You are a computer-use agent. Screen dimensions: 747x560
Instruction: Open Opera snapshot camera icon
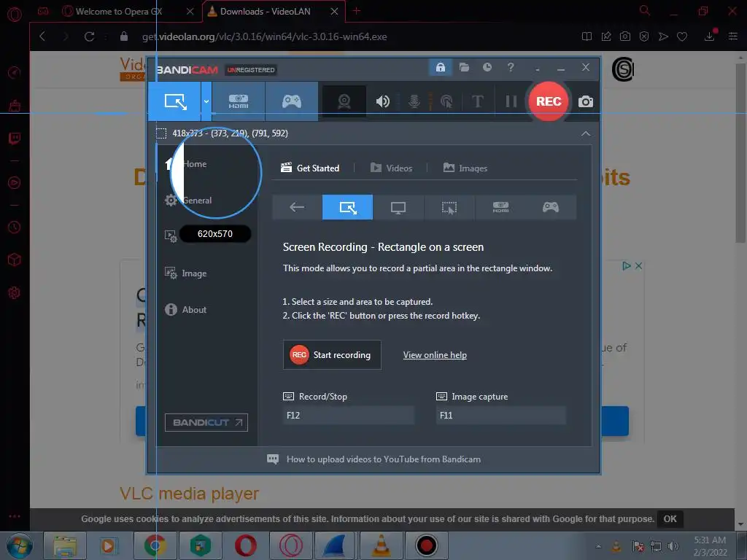pyautogui.click(x=624, y=36)
